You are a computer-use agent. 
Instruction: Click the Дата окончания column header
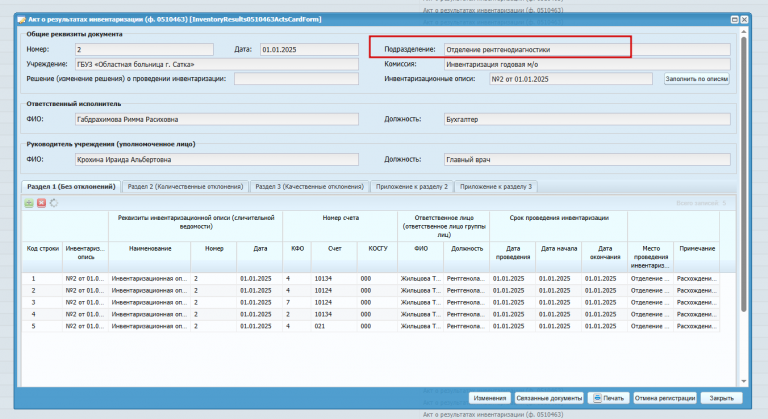coord(605,257)
